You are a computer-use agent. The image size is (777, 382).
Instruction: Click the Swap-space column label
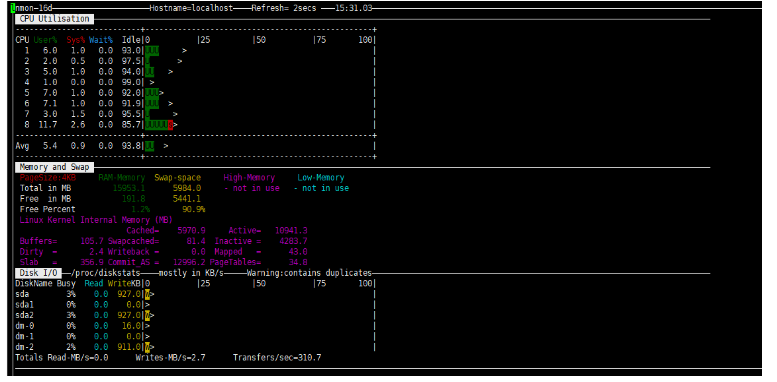pyautogui.click(x=177, y=177)
